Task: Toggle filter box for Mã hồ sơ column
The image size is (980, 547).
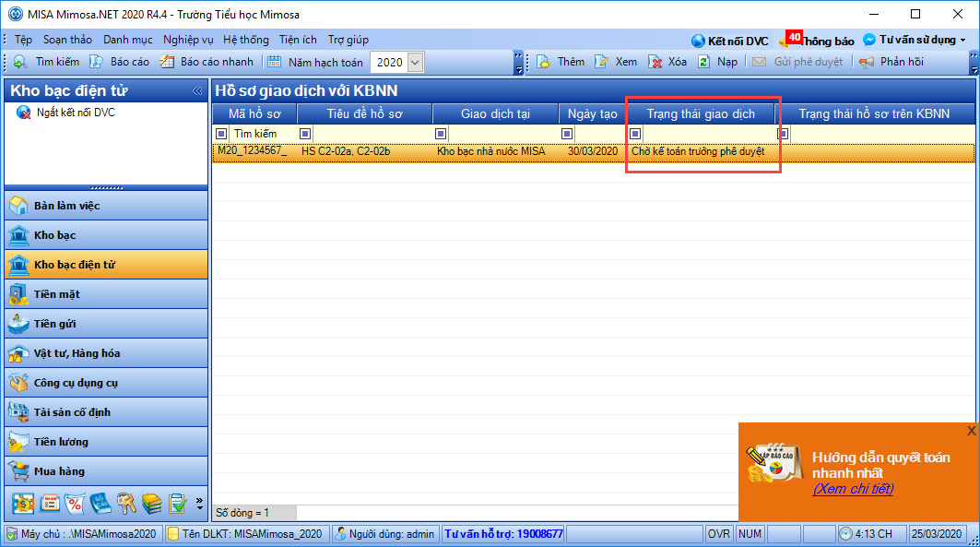Action: click(x=221, y=134)
